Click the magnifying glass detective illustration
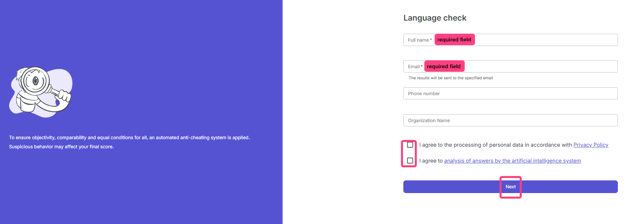Screen dimensions: 644x224 click(x=41, y=92)
